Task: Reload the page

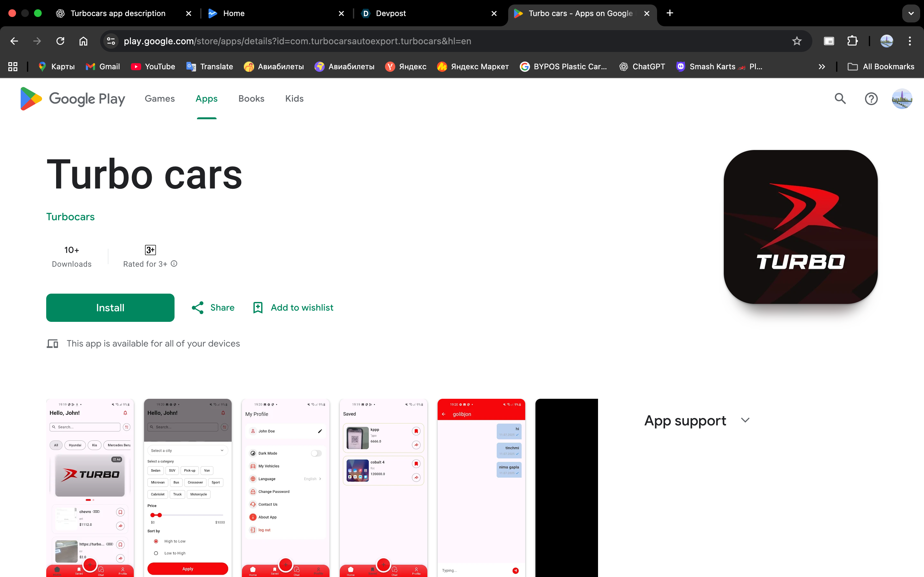Action: [x=60, y=41]
